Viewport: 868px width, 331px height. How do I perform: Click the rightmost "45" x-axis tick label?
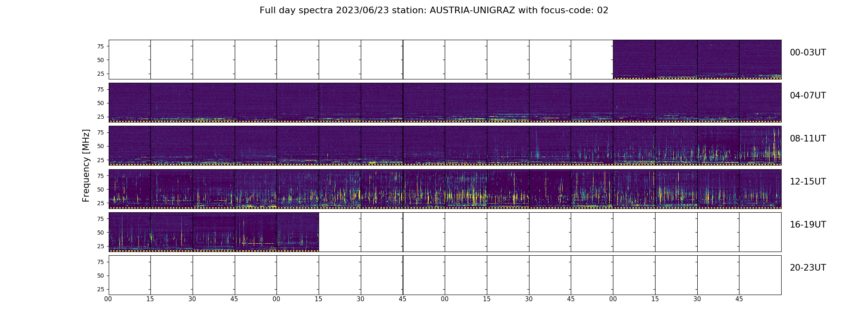pos(739,299)
